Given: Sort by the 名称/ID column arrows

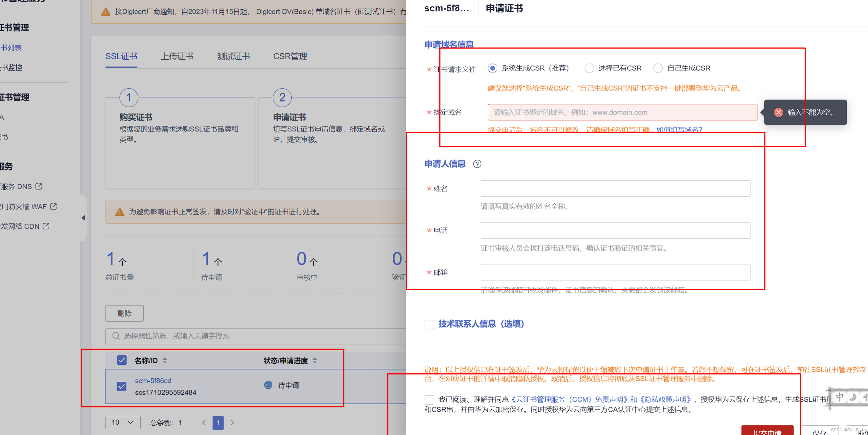Looking at the screenshot, I should tap(165, 360).
